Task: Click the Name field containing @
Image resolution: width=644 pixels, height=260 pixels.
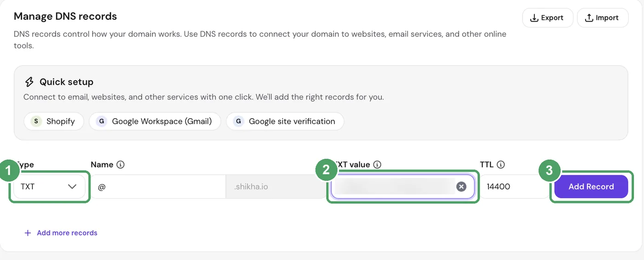Action: pyautogui.click(x=158, y=186)
